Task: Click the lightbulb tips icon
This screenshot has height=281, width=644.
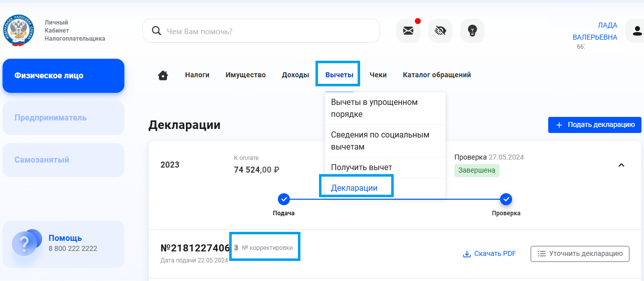Action: 472,31
